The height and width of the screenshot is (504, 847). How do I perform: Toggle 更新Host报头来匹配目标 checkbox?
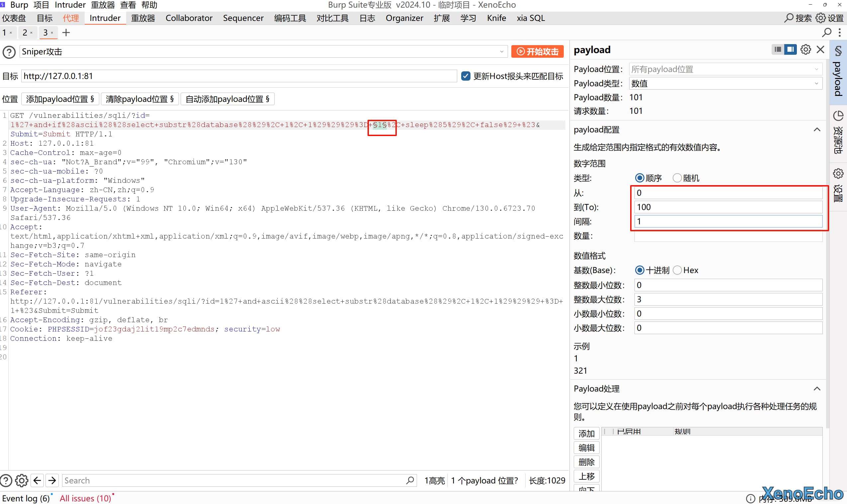pos(466,76)
